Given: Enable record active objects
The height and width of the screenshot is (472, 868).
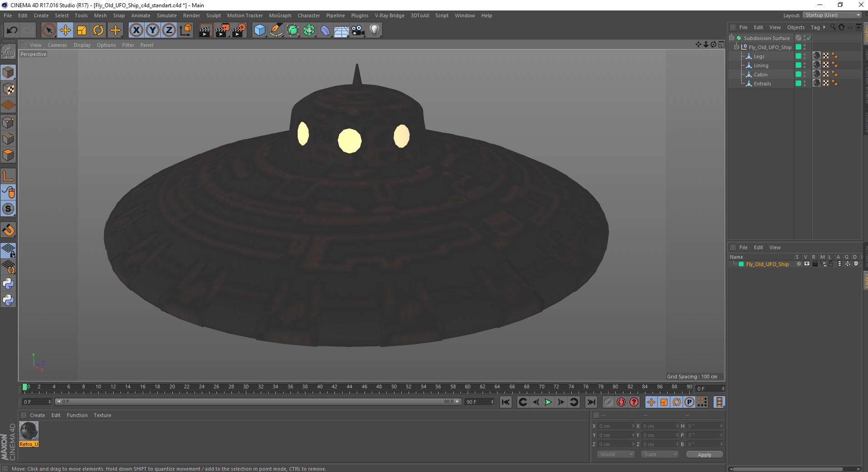Looking at the screenshot, I should (608, 402).
